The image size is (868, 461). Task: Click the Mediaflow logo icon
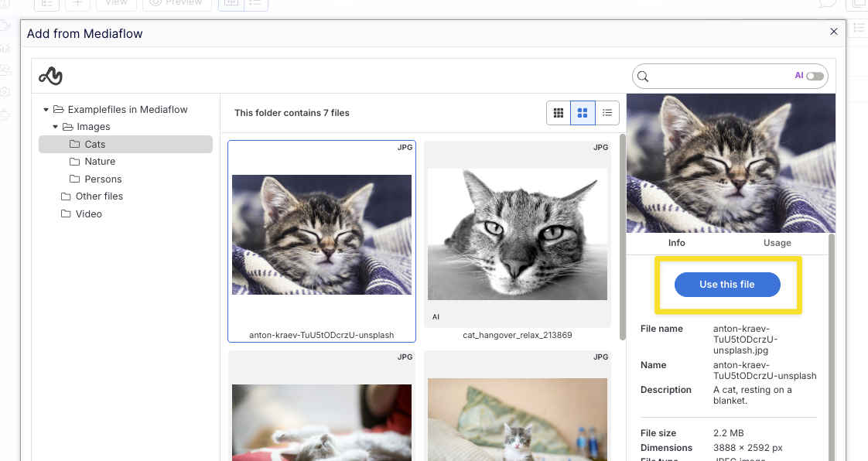(50, 76)
